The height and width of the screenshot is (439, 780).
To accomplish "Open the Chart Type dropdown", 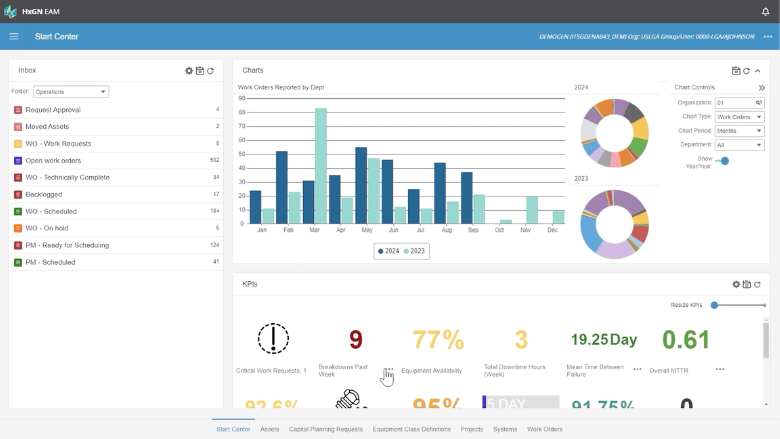I will coord(739,117).
